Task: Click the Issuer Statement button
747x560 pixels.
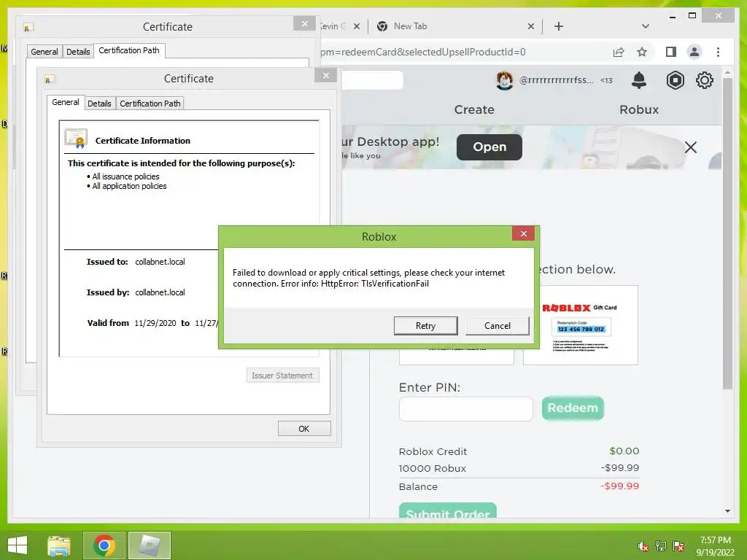Action: pyautogui.click(x=282, y=376)
